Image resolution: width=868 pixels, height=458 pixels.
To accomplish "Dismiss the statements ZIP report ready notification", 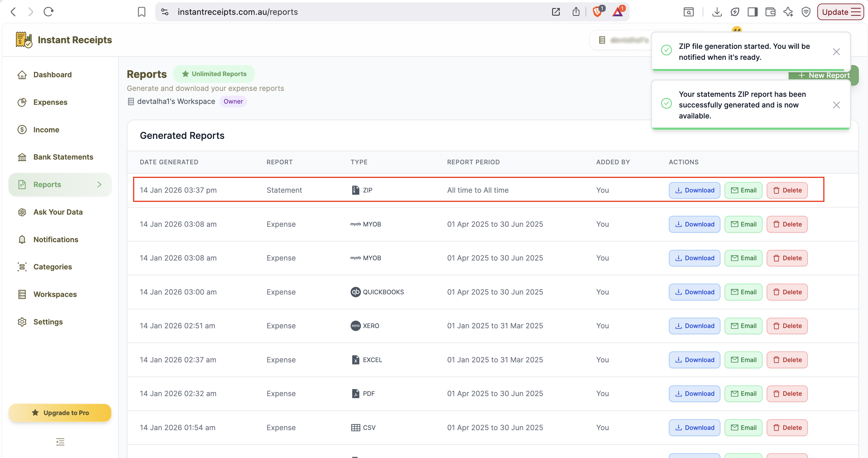I will [836, 105].
